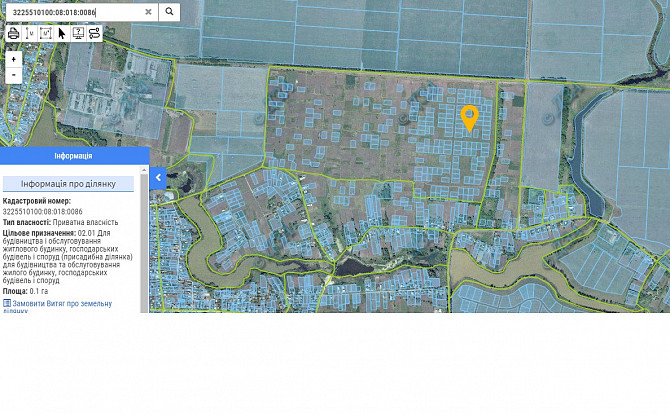Image resolution: width=670 pixels, height=414 pixels.
Task: Click the magnifier search button
Action: [x=169, y=12]
